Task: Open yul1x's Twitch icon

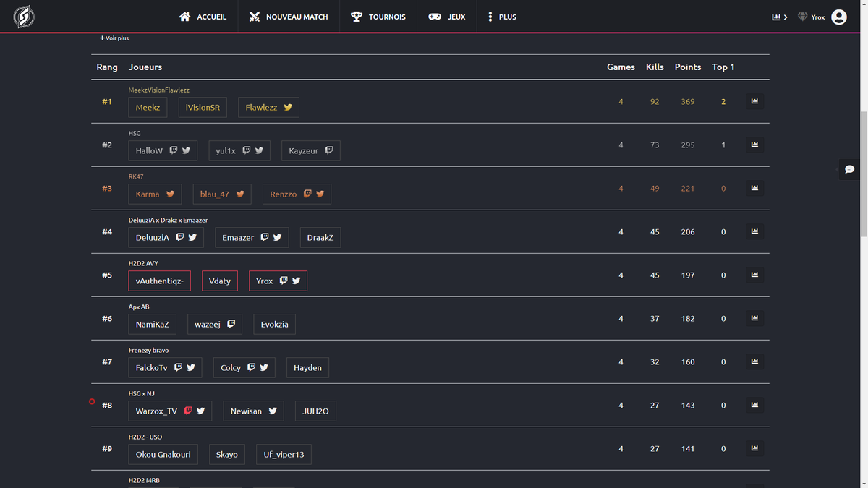Action: (x=247, y=150)
